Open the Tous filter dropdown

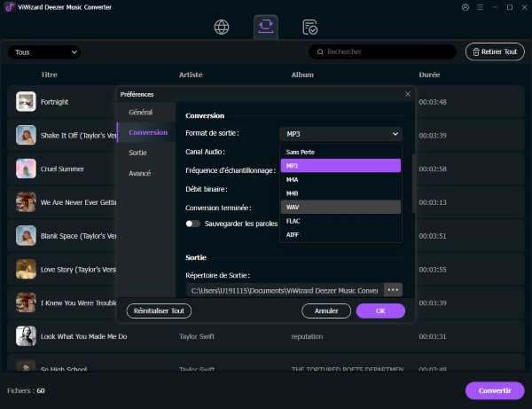(44, 52)
